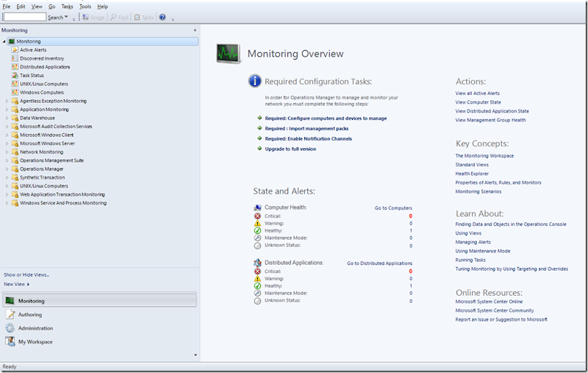This screenshot has width=588, height=373.
Task: Click the Distributed Applications tree icon
Action: 15,67
